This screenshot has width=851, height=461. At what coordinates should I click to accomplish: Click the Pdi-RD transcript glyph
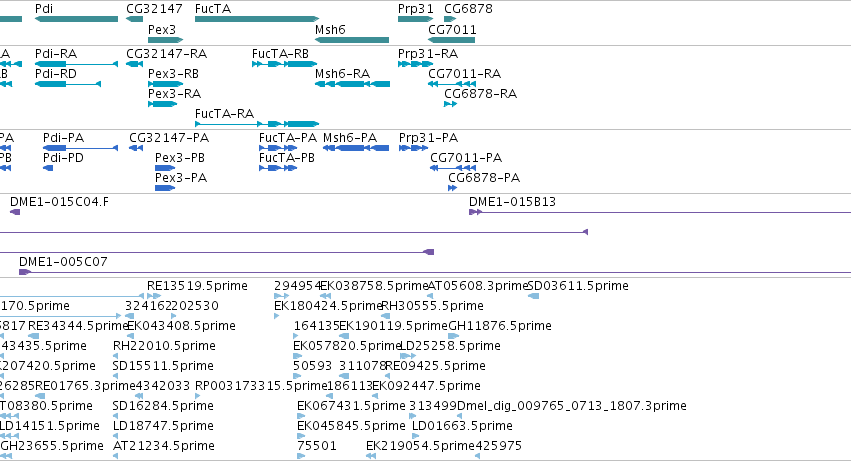click(x=68, y=84)
